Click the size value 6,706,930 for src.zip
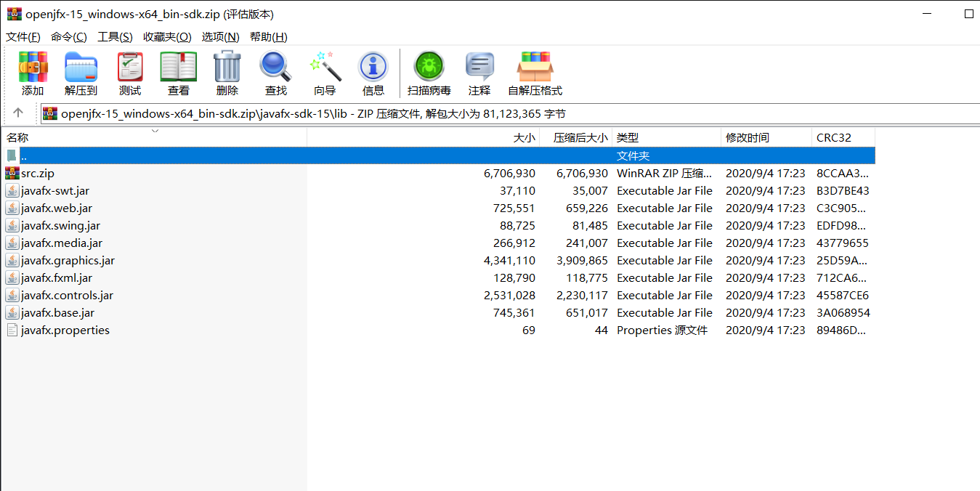This screenshot has width=980, height=491. [509, 173]
